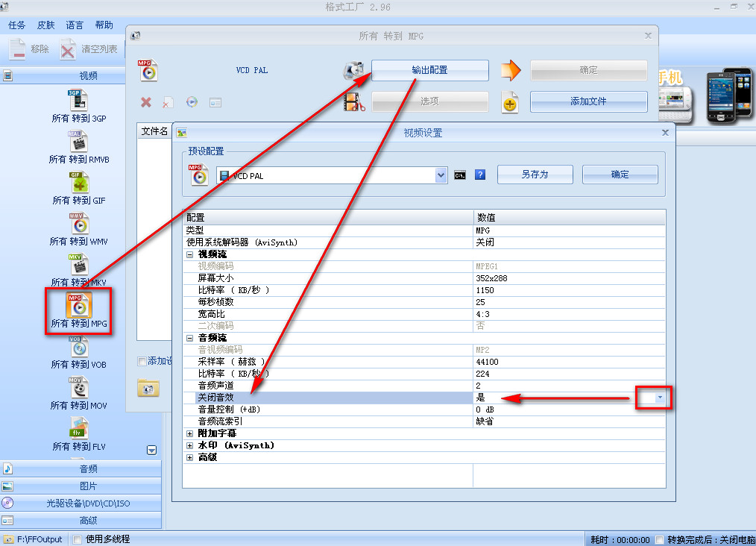
Task: Toggle 转换完成后:关闭电脑 option in status bar
Action: pyautogui.click(x=660, y=538)
